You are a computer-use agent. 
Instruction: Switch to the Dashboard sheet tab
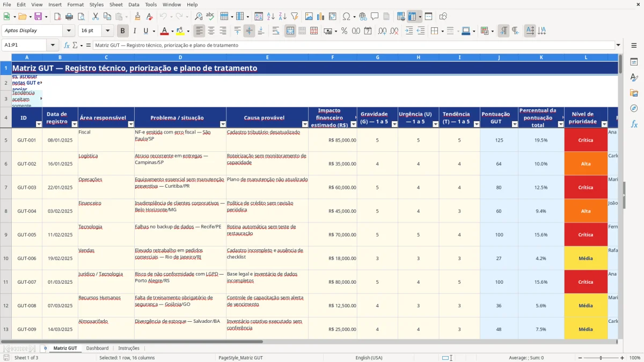[x=97, y=348]
